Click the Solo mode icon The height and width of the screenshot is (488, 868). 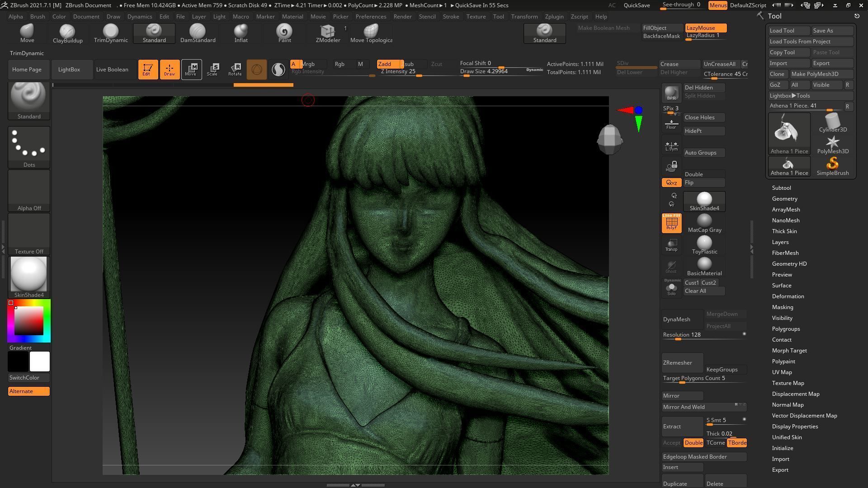(671, 287)
